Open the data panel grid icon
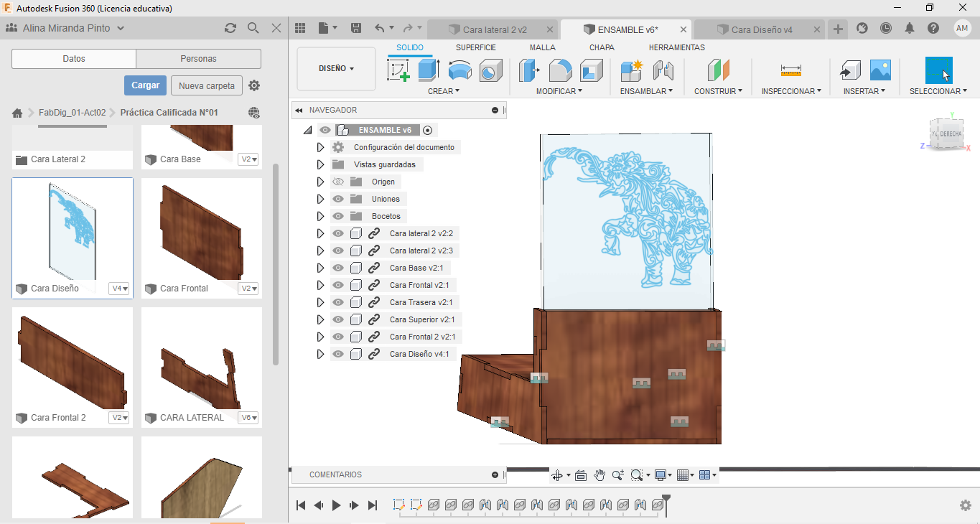Image resolution: width=980 pixels, height=524 pixels. (x=301, y=28)
